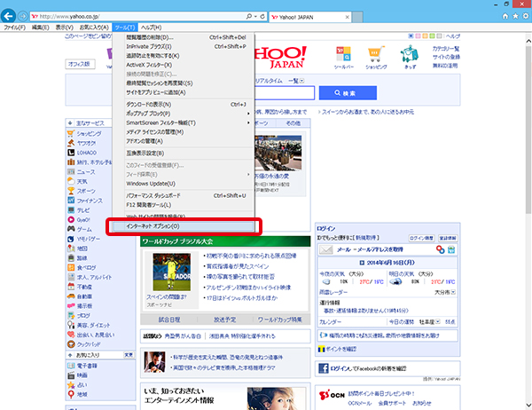Click the address bar refresh icon
This screenshot has width=532, height=410.
[x=262, y=16]
